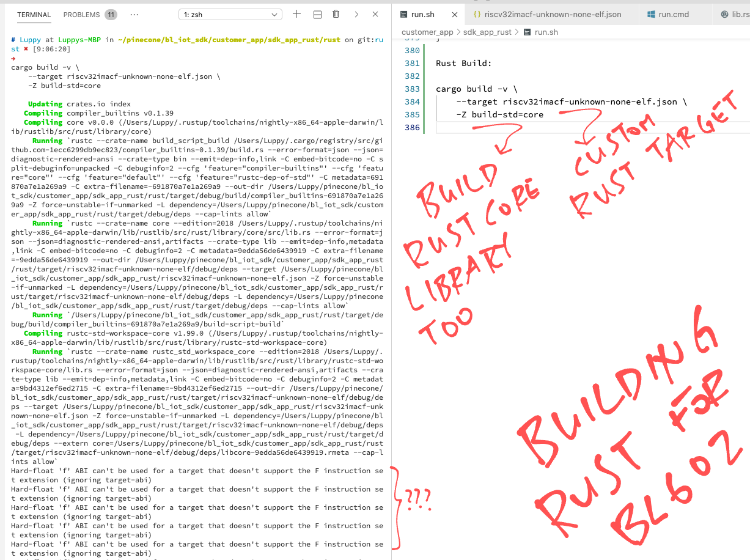Switch to the PROBLEMS tab

coord(81,14)
